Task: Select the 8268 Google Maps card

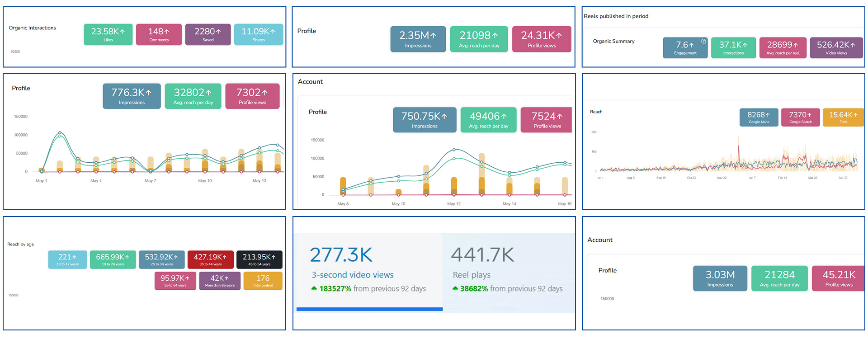Action: 759,117
